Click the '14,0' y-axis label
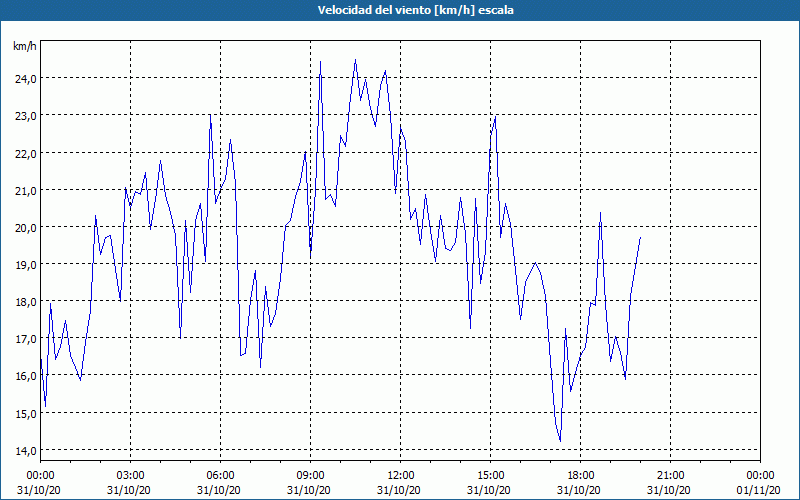The width and height of the screenshot is (800, 500). (x=26, y=451)
